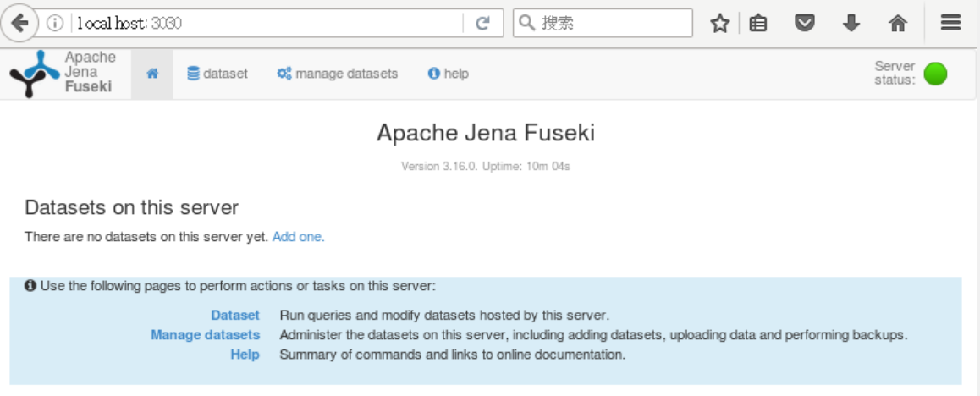980x396 pixels.
Task: Select the home tab in Fuseki navbar
Action: [x=151, y=74]
